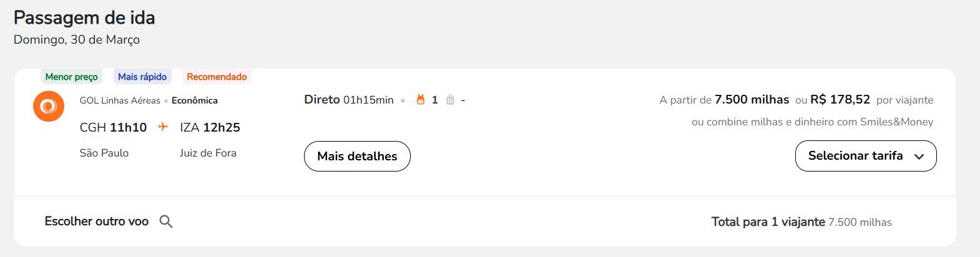Click the orange airplane route icon
The image size is (980, 257).
163,127
